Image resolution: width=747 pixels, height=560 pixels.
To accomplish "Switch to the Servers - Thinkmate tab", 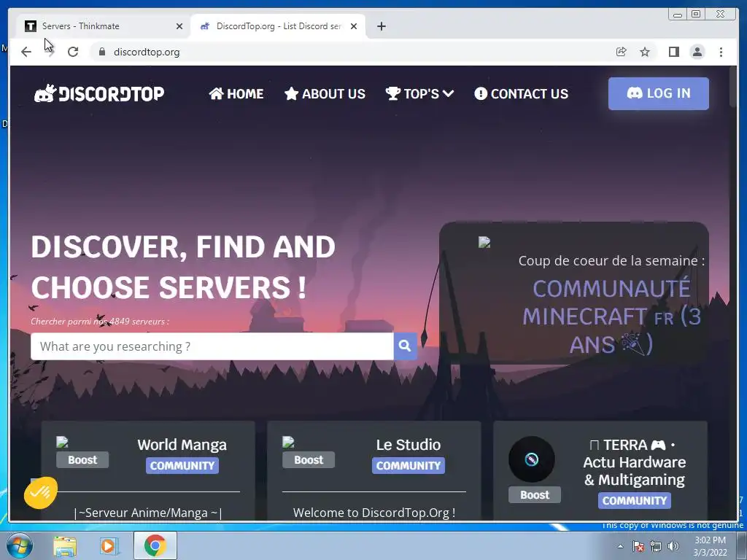I will pos(102,26).
